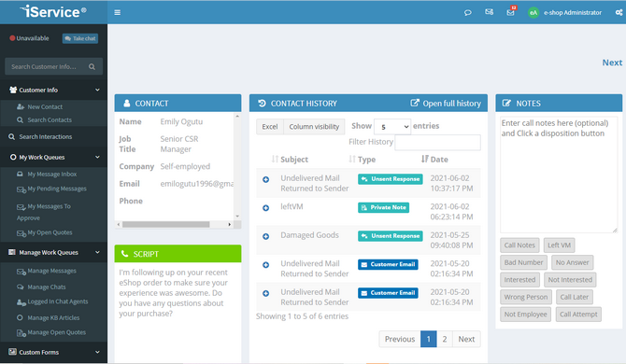Open the notifications mail icon with red badge
This screenshot has height=364, width=626.
click(511, 11)
